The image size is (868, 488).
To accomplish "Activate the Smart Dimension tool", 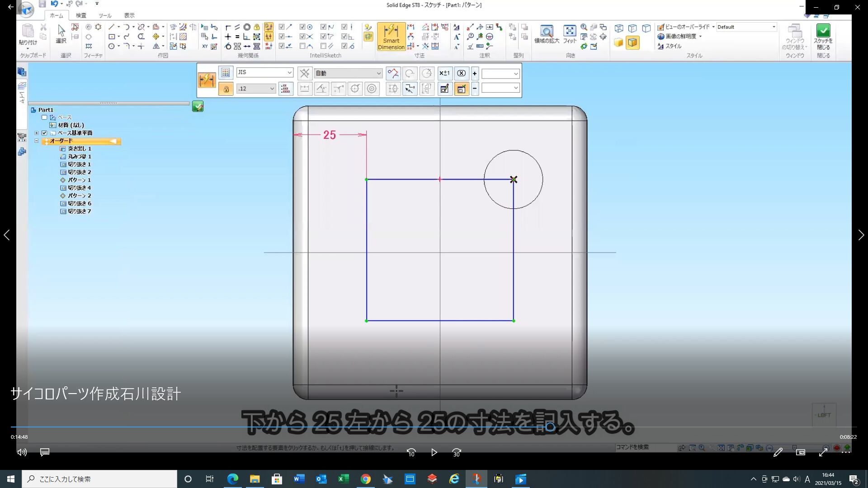I will coord(391,36).
